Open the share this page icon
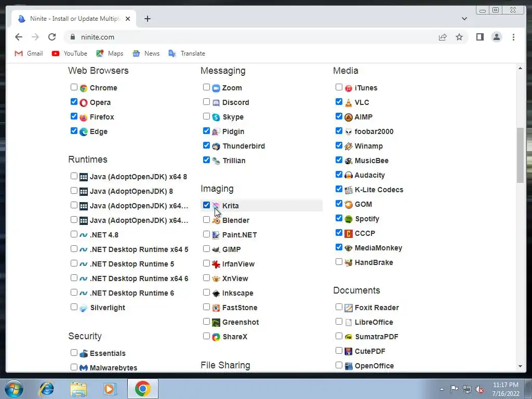Viewport: 532px width, 399px height. click(x=443, y=37)
